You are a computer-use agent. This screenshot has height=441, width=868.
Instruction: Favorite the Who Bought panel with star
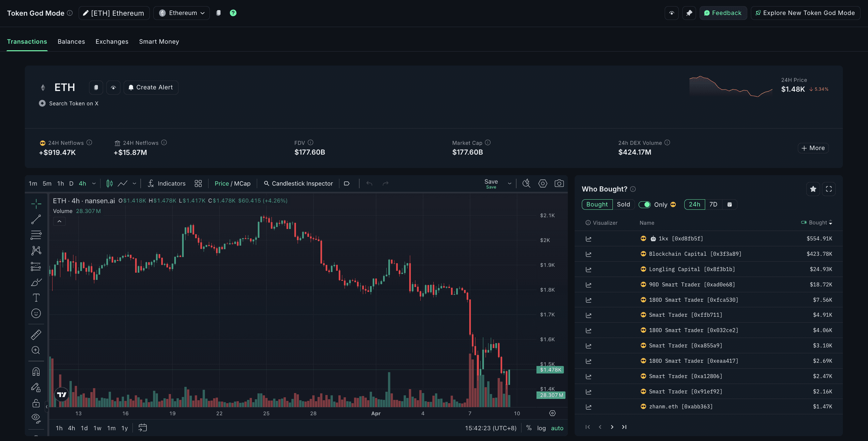[x=813, y=189]
